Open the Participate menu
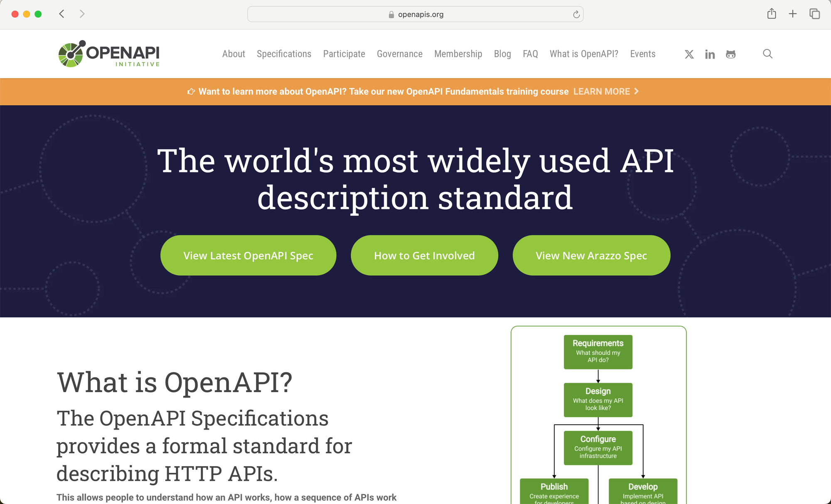The width and height of the screenshot is (831, 504). tap(344, 54)
